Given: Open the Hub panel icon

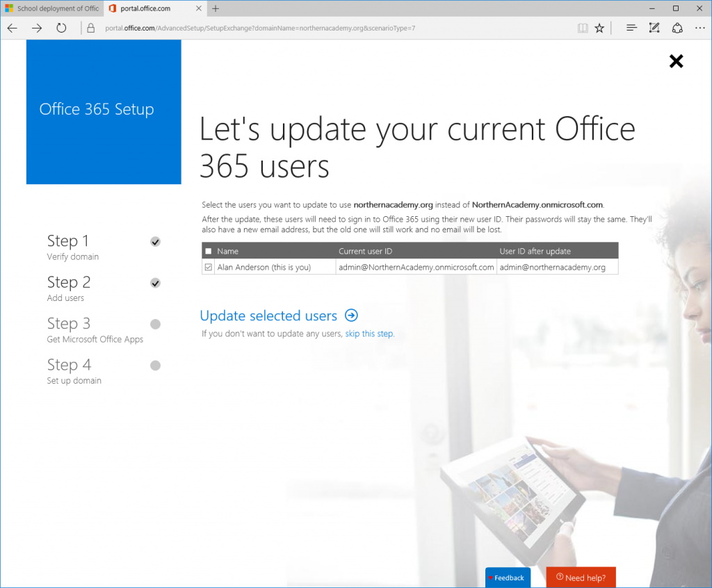Looking at the screenshot, I should [x=631, y=28].
